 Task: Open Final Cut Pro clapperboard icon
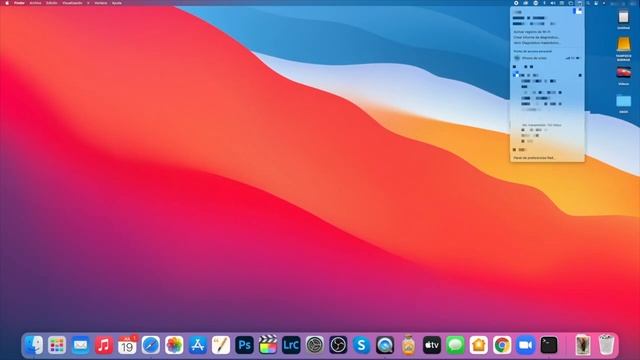(268, 345)
